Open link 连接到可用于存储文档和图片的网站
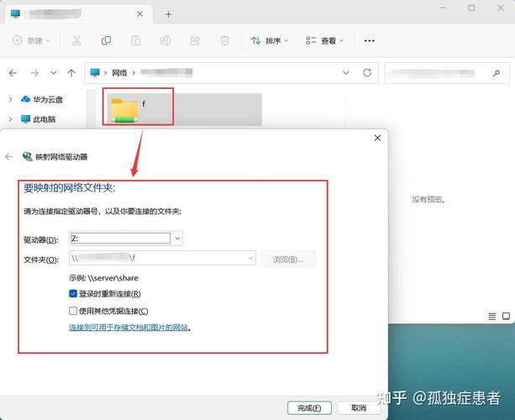This screenshot has height=420, width=515. point(129,328)
